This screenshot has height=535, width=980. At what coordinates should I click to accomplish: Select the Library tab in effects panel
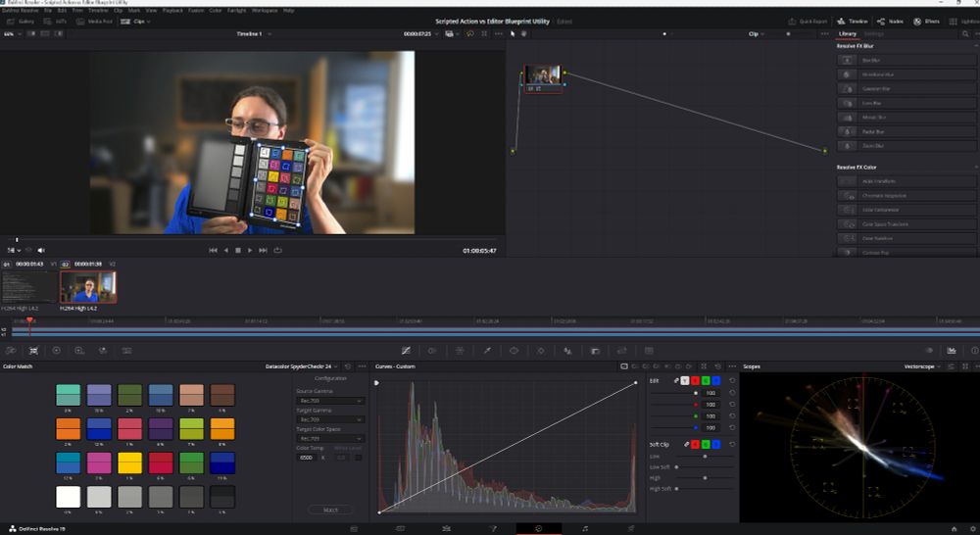point(847,33)
